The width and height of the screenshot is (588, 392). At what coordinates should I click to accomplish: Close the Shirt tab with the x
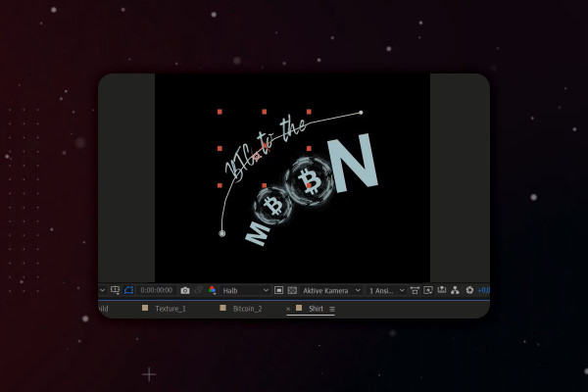288,309
